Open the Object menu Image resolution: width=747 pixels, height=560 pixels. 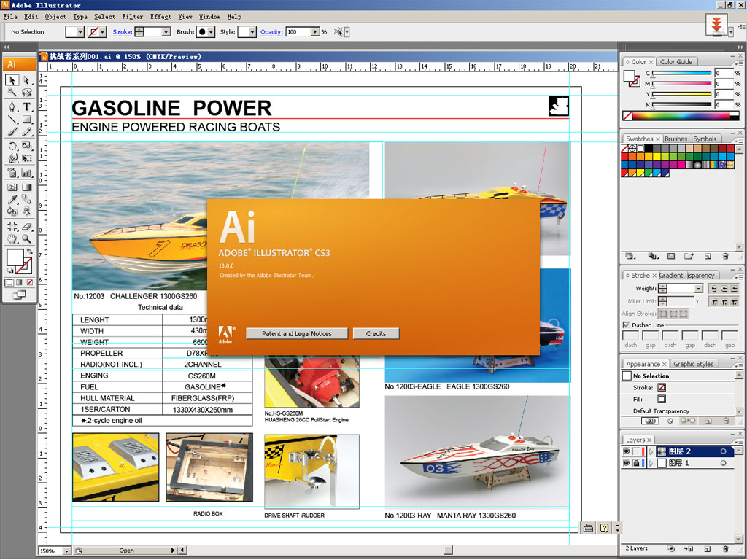55,17
